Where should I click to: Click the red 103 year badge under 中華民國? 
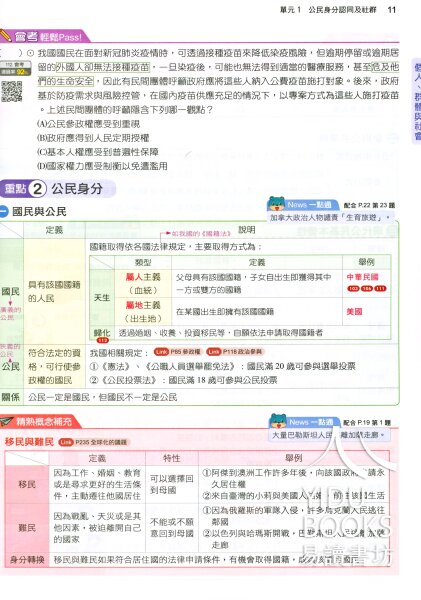[352, 288]
